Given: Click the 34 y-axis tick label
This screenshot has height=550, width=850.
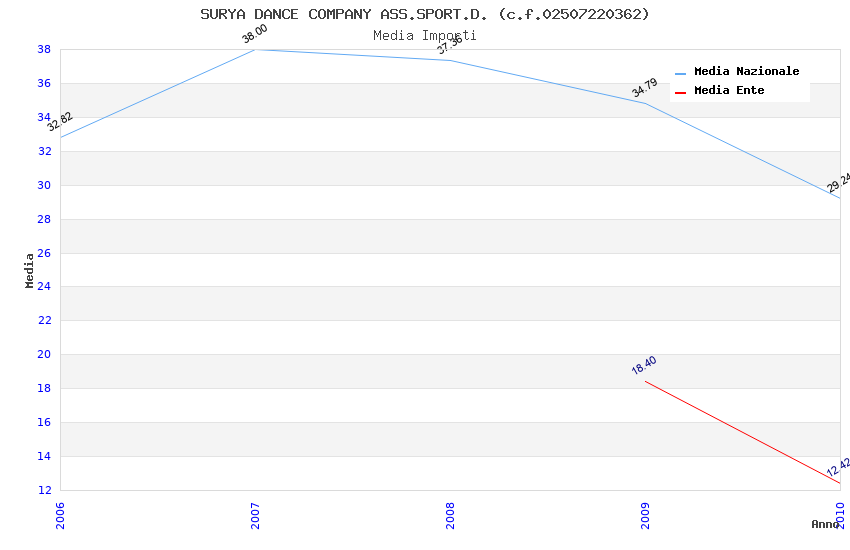Looking at the screenshot, I should tap(44, 117).
